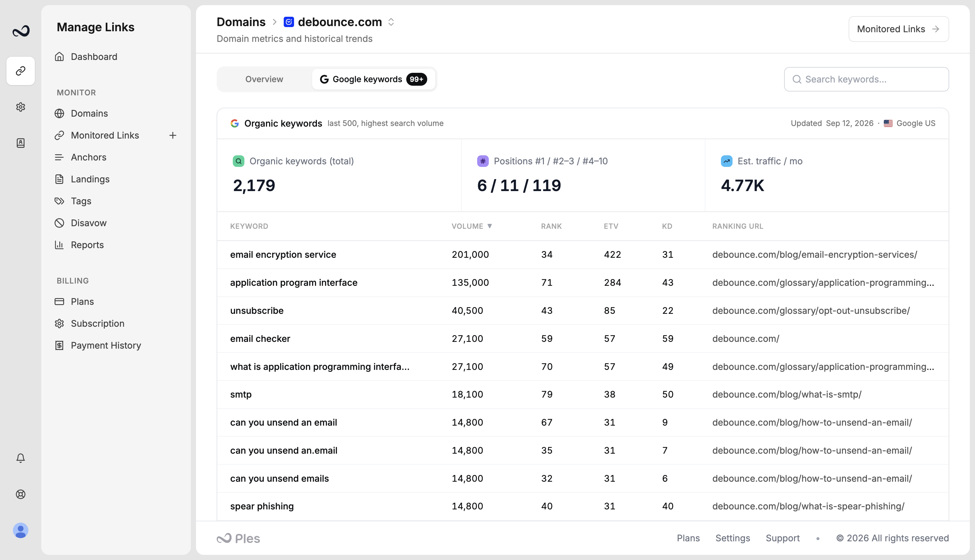Open the email-encryption-services ranking URL
975x560 pixels.
point(814,255)
